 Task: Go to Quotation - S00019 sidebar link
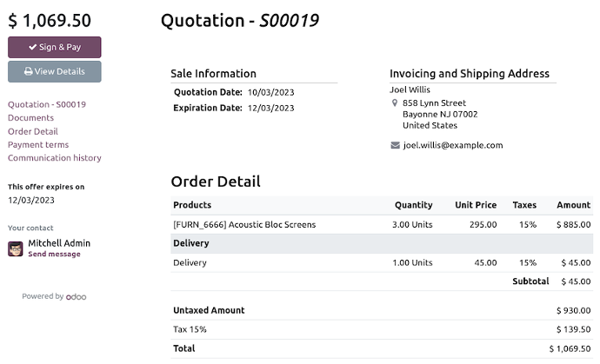coord(46,104)
